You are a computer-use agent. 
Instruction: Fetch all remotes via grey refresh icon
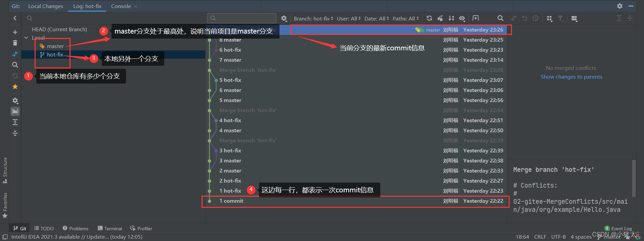coord(15,76)
